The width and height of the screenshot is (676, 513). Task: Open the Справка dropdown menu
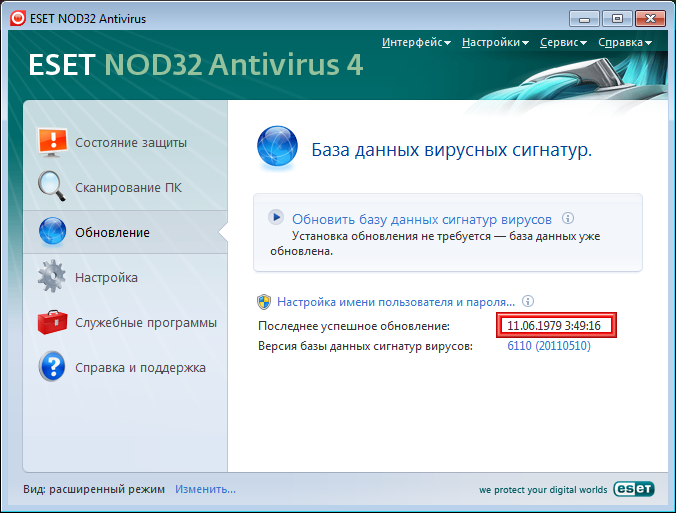[625, 42]
